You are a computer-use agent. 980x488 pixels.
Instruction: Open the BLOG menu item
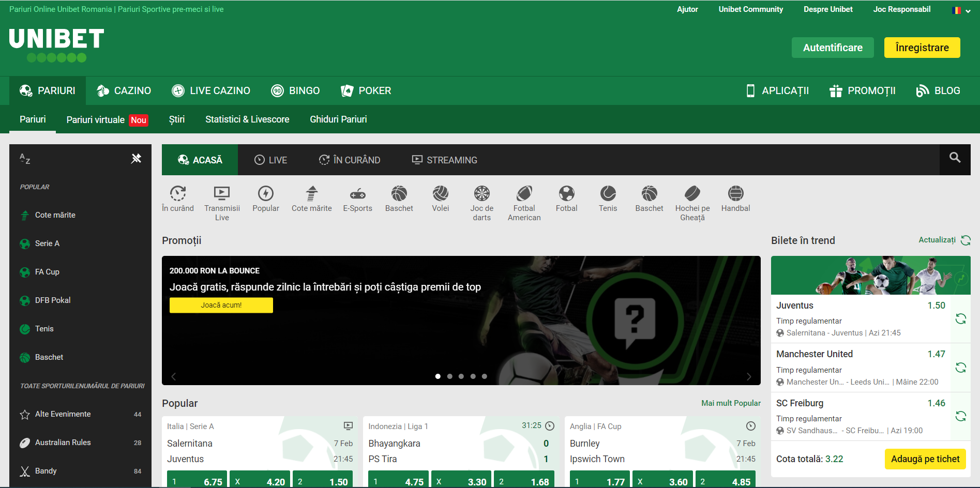938,90
